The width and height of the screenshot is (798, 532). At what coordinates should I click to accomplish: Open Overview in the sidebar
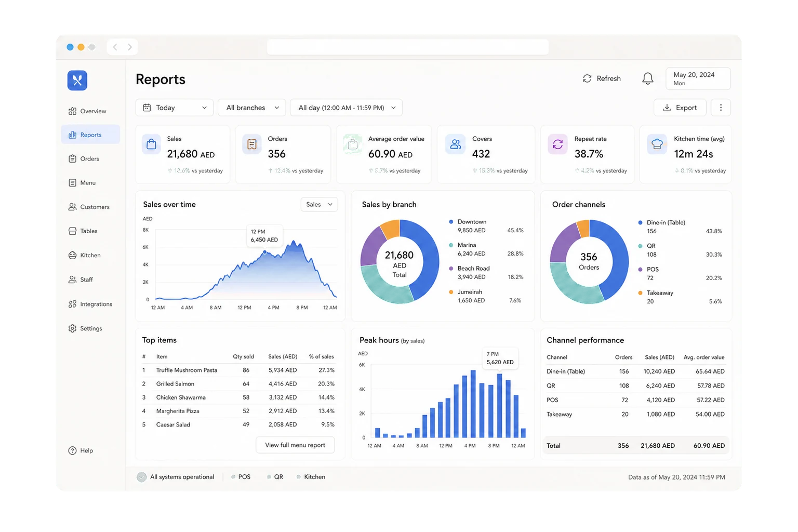pos(90,111)
